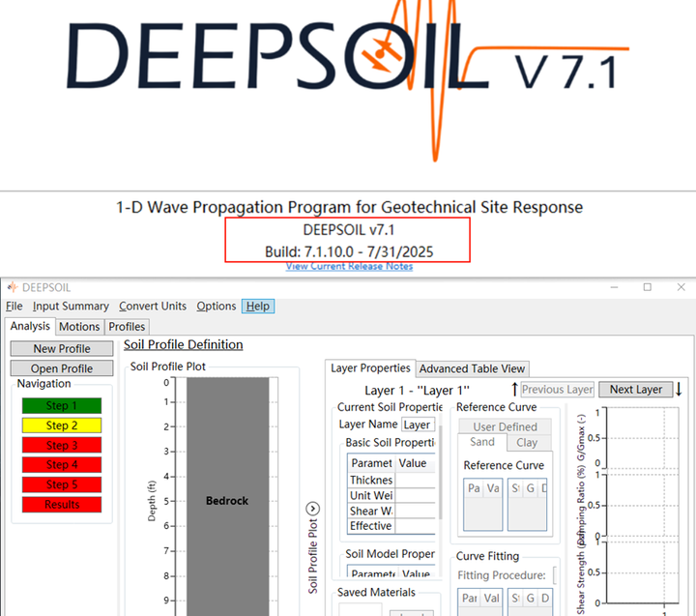Click the Fitting Procedure dropdown
696x616 pixels.
[x=555, y=575]
